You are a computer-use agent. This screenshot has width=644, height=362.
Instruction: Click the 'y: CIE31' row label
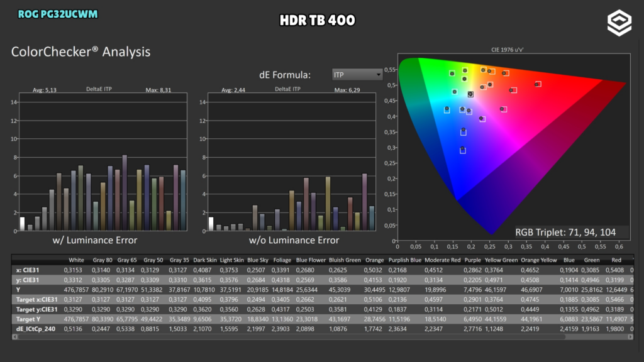[28, 280]
